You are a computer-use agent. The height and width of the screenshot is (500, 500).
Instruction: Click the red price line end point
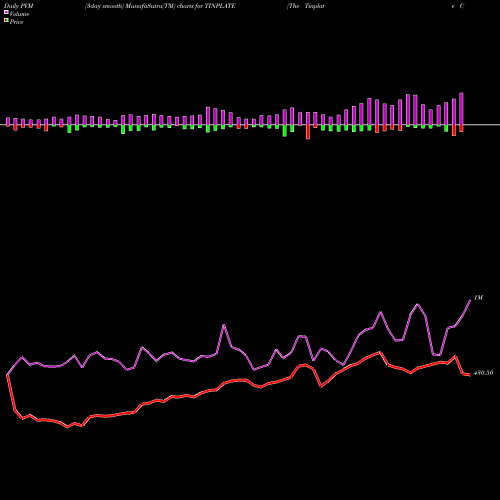click(470, 375)
